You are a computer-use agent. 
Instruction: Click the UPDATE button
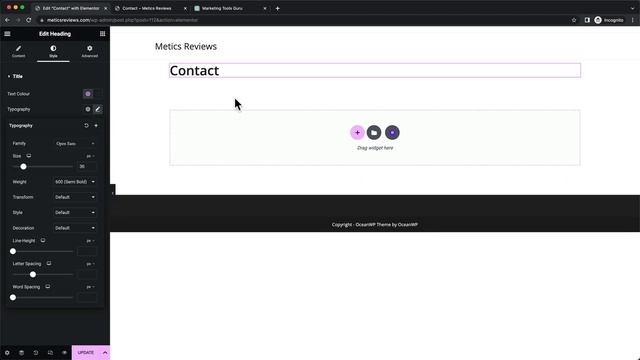point(86,353)
